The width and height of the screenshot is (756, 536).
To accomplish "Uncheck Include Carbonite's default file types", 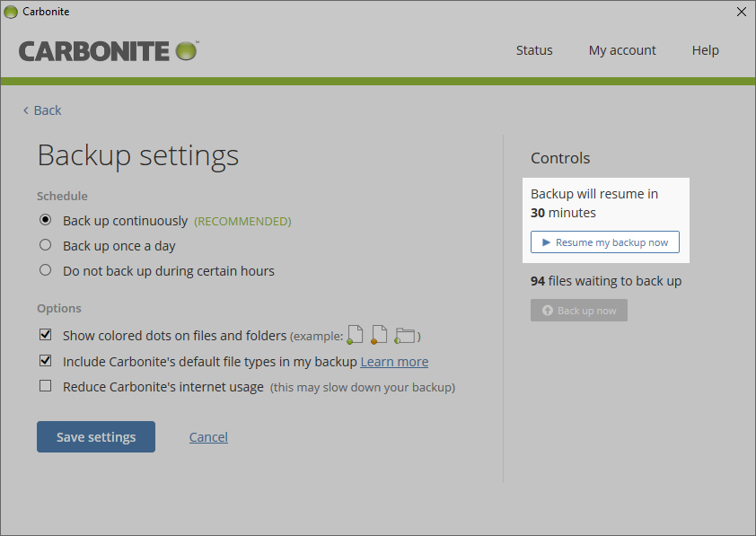I will tap(45, 361).
